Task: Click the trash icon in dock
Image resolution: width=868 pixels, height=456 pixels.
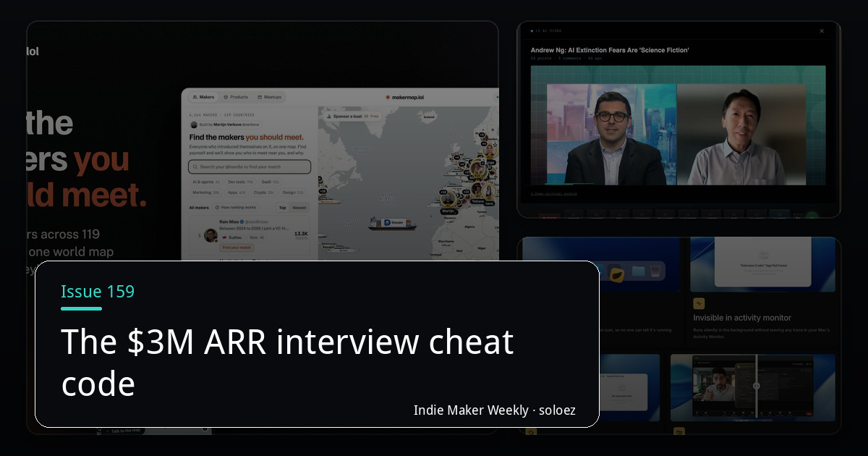Action: (657, 271)
